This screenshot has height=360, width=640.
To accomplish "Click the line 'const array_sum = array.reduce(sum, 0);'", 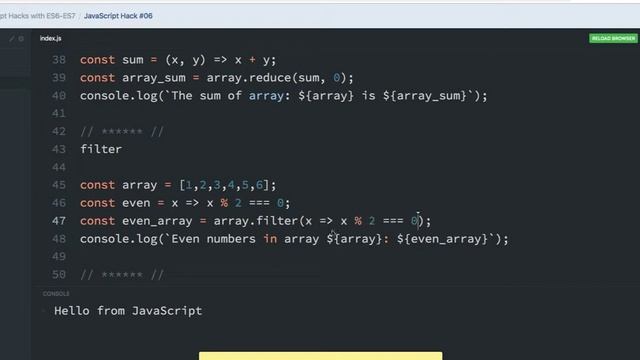I will [x=217, y=78].
